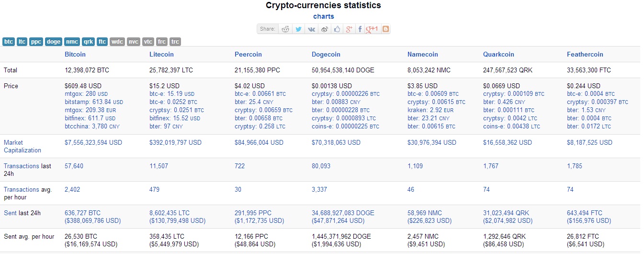This screenshot has width=644, height=254.
Task: Toggle the qrk coin tag
Action: 88,42
